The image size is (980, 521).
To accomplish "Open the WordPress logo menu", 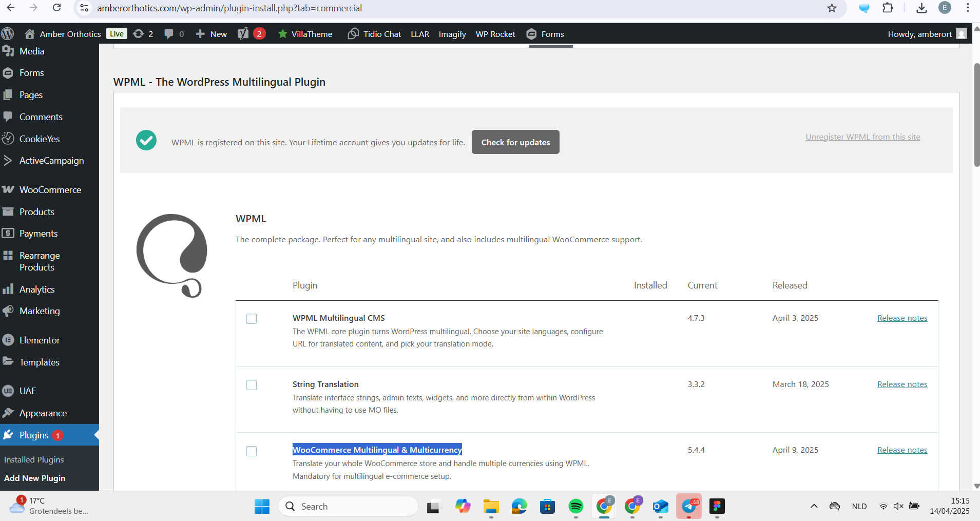I will coord(8,34).
